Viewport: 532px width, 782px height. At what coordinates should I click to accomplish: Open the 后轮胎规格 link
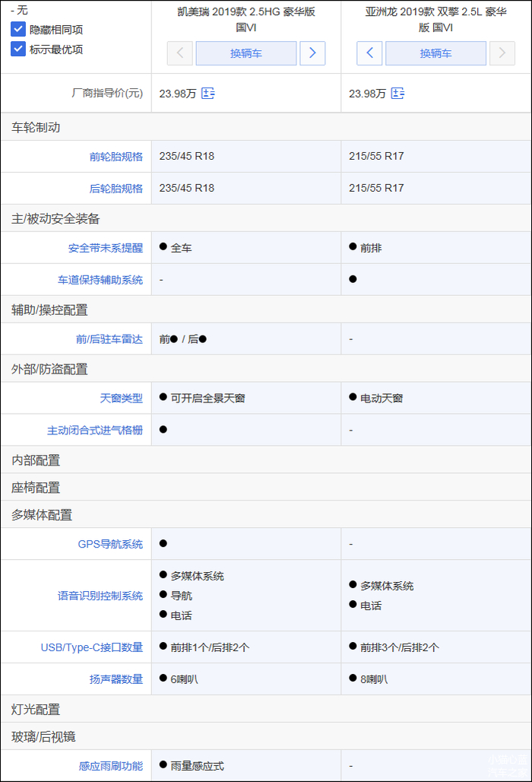pos(116,189)
